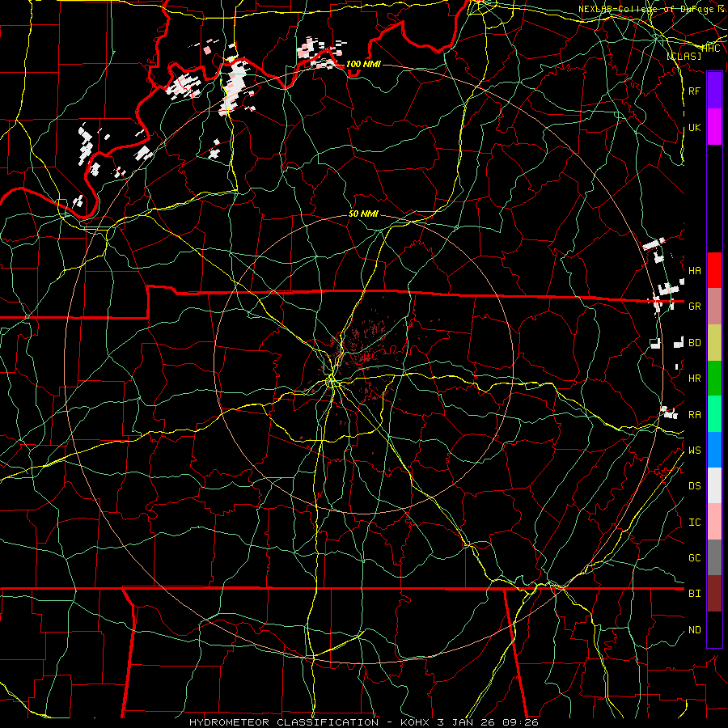Click the purple RF legend color swatch
The image size is (728, 728).
tap(714, 91)
